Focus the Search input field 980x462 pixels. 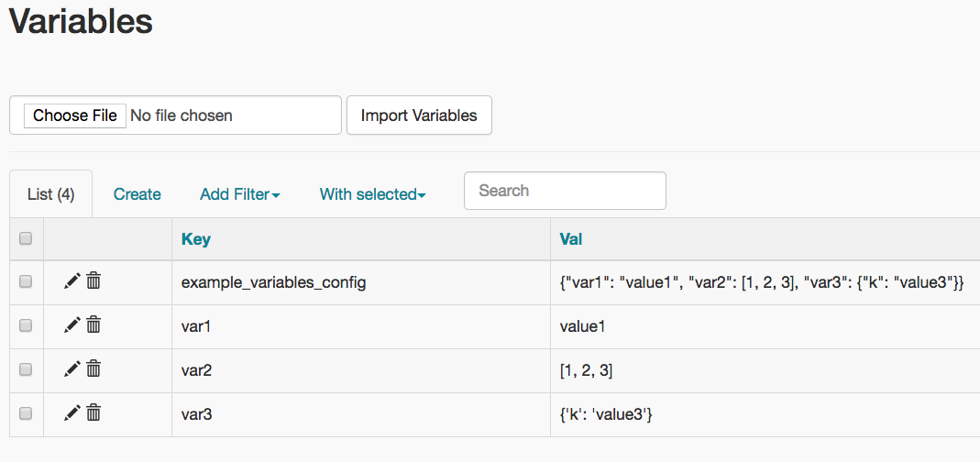click(565, 191)
